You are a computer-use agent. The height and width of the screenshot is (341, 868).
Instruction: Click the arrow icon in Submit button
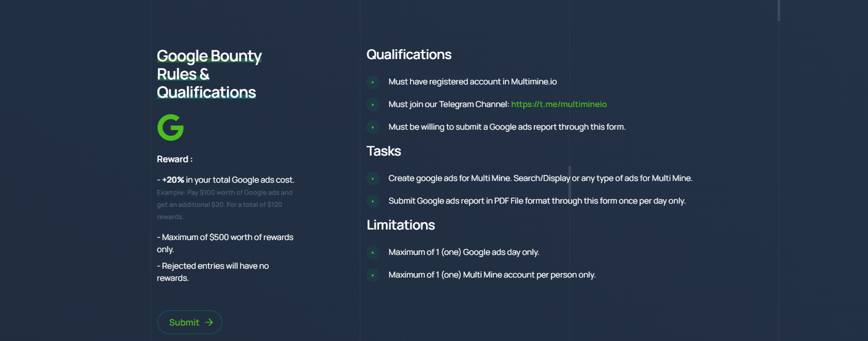(x=209, y=322)
